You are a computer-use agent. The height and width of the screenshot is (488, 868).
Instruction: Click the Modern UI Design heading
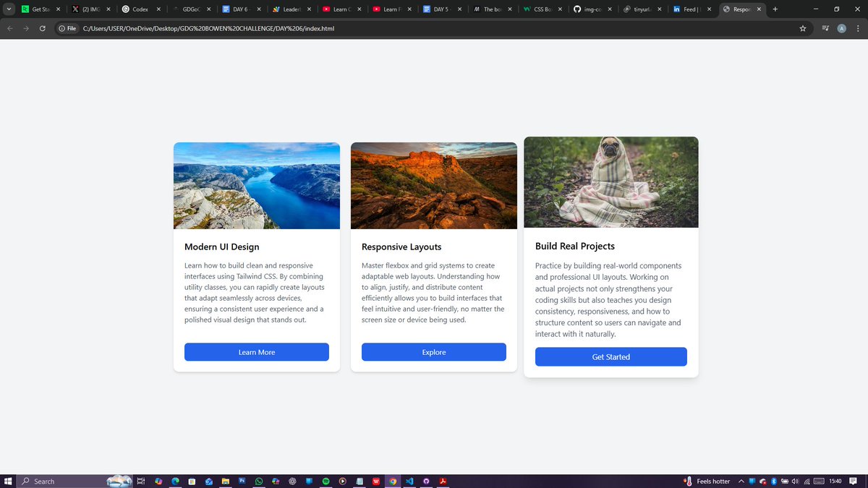click(222, 247)
